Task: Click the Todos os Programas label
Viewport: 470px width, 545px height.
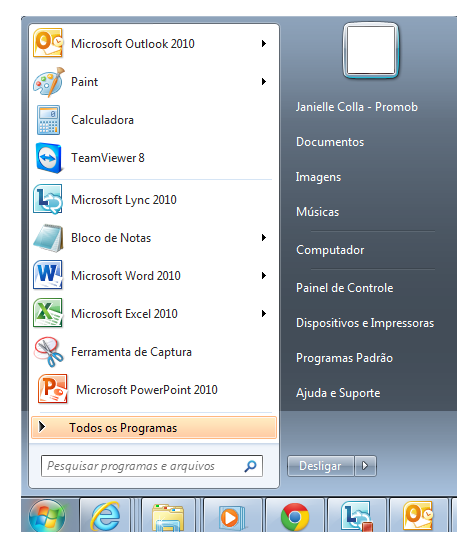Action: [x=123, y=428]
